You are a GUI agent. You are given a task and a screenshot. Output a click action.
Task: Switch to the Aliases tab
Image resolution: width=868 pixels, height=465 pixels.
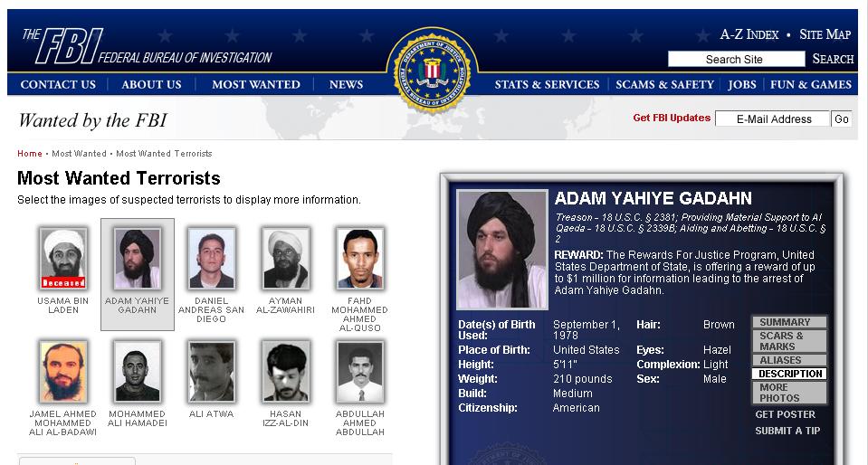coord(789,360)
